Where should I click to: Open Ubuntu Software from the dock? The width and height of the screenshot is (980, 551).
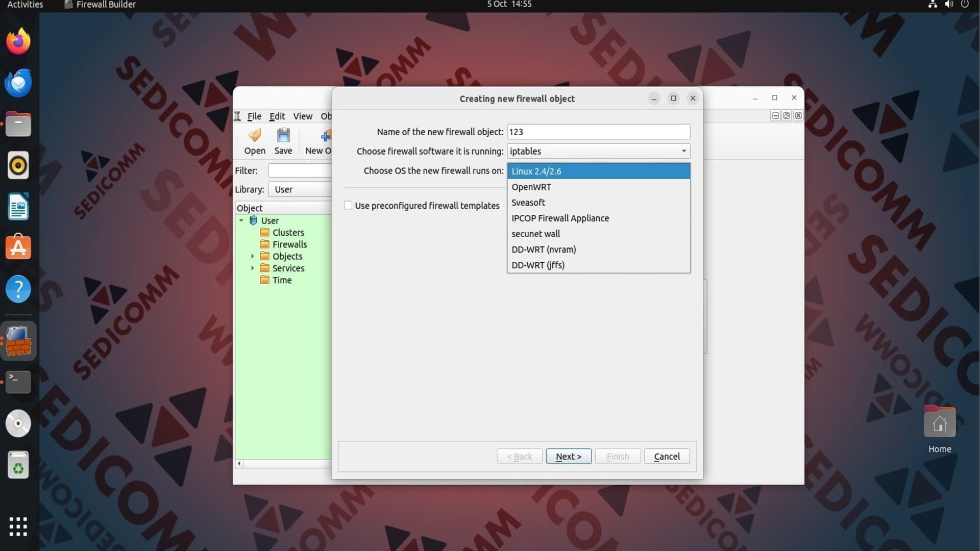[18, 248]
